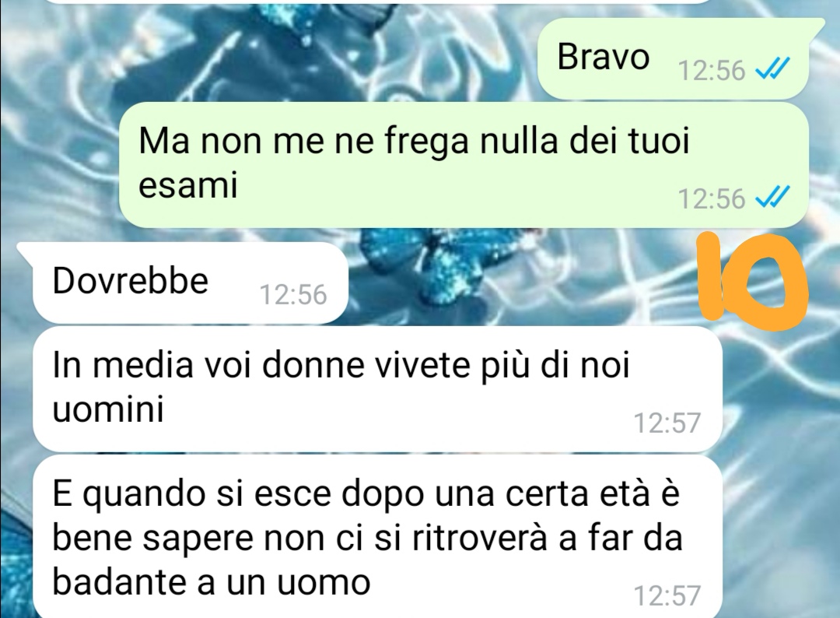The width and height of the screenshot is (840, 618).
Task: Click the 12:56 timestamp beside Dovrebbe
Action: pyautogui.click(x=293, y=294)
